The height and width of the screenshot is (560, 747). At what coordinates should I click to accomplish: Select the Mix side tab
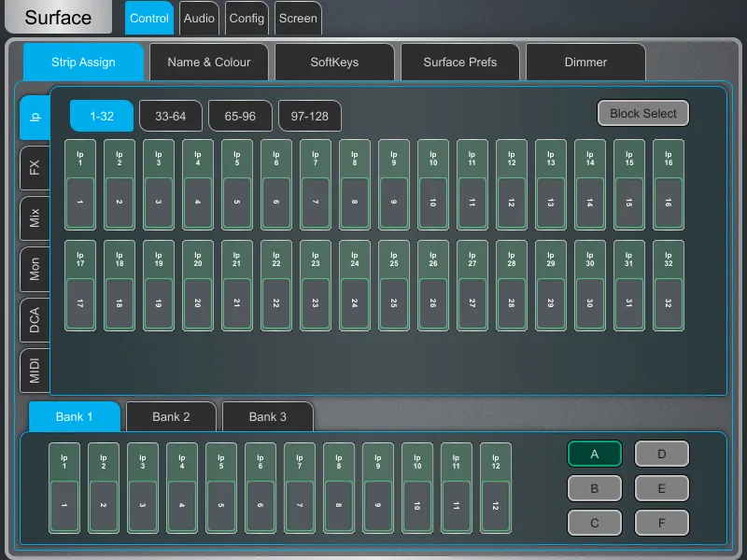click(x=35, y=218)
